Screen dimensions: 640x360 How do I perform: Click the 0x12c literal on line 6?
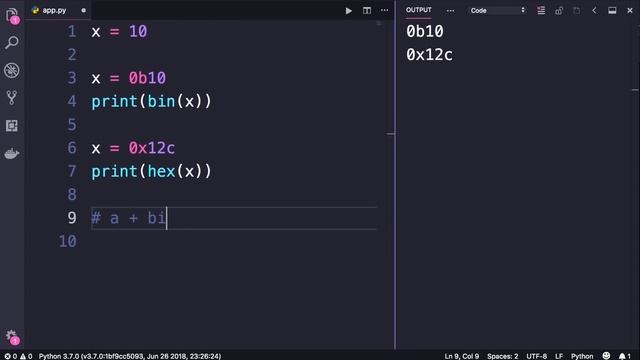point(152,148)
